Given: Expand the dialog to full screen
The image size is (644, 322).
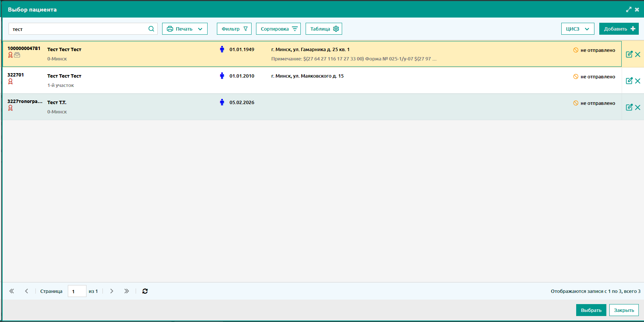Looking at the screenshot, I should coord(629,10).
